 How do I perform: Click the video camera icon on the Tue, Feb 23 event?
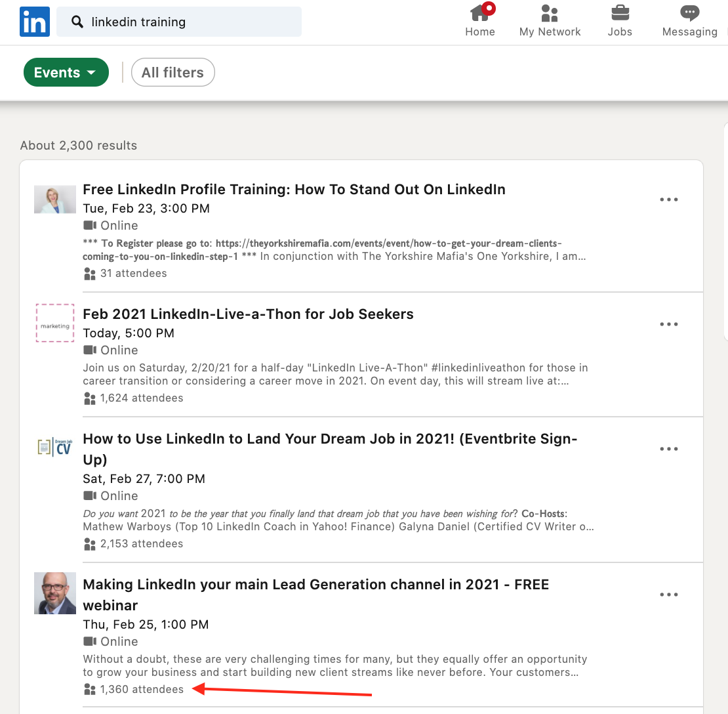click(90, 225)
